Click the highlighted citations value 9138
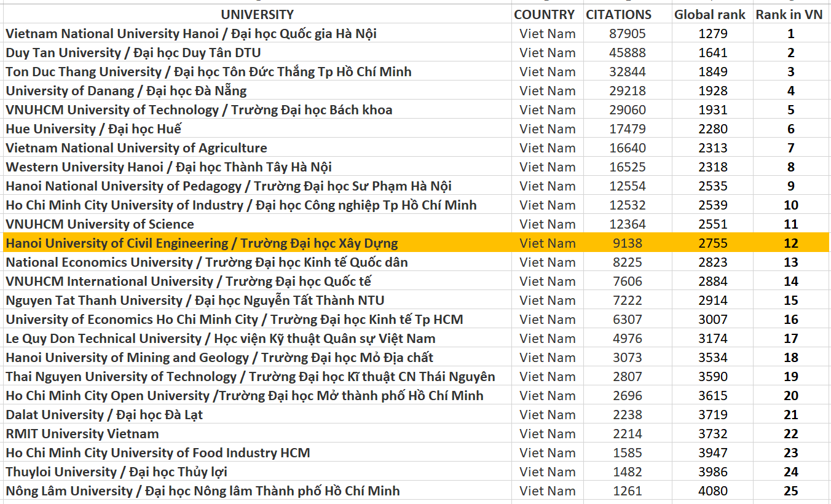This screenshot has height=504, width=831. click(x=627, y=243)
